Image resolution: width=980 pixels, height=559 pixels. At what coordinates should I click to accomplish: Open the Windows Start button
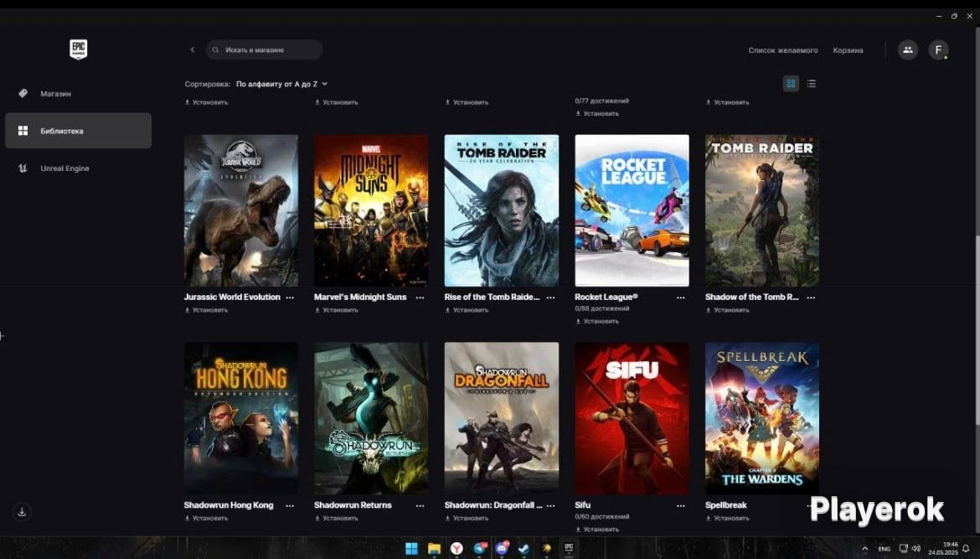[x=411, y=548]
